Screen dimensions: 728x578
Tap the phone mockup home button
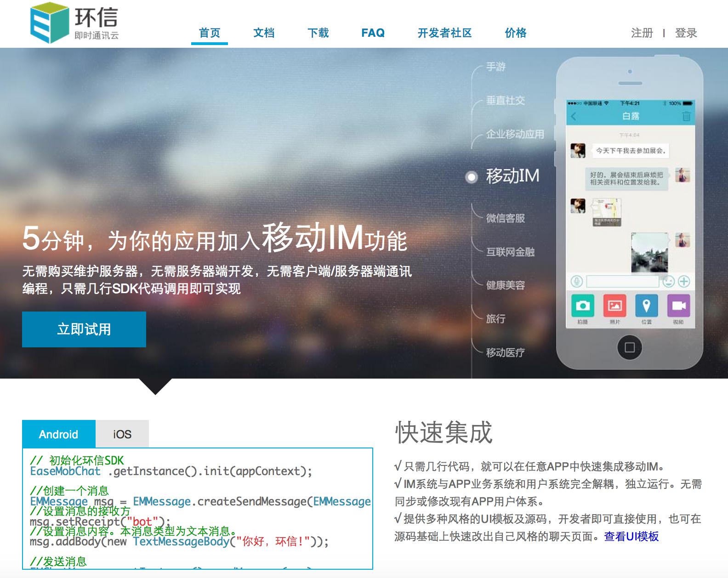(630, 347)
